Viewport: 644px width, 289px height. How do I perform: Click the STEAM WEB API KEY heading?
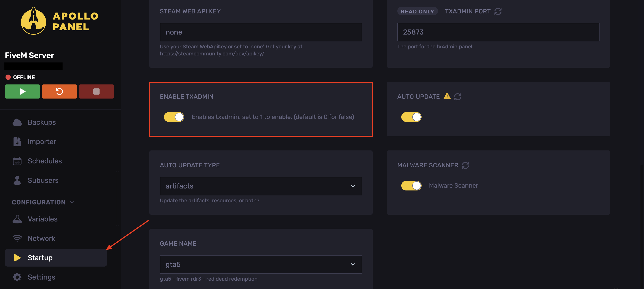[190, 11]
